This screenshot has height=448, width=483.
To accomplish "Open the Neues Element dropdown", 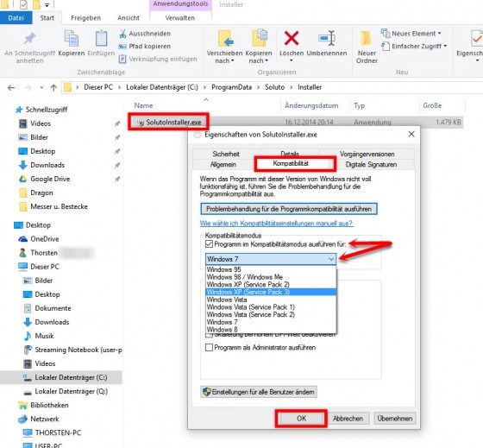I will click(x=411, y=34).
